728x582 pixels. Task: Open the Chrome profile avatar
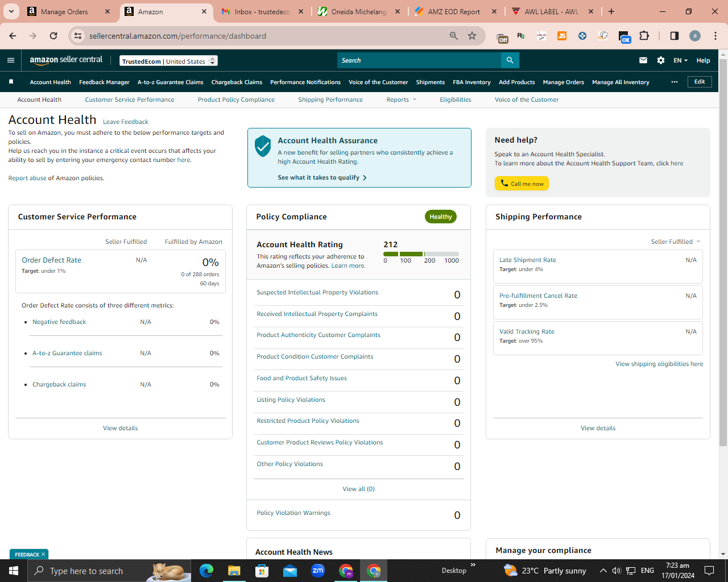coord(695,36)
